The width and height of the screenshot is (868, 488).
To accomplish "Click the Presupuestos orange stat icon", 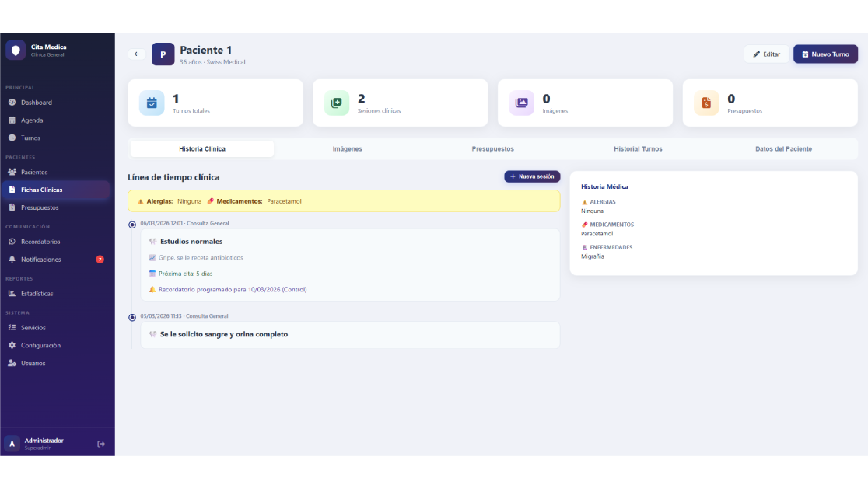I will pos(706,103).
